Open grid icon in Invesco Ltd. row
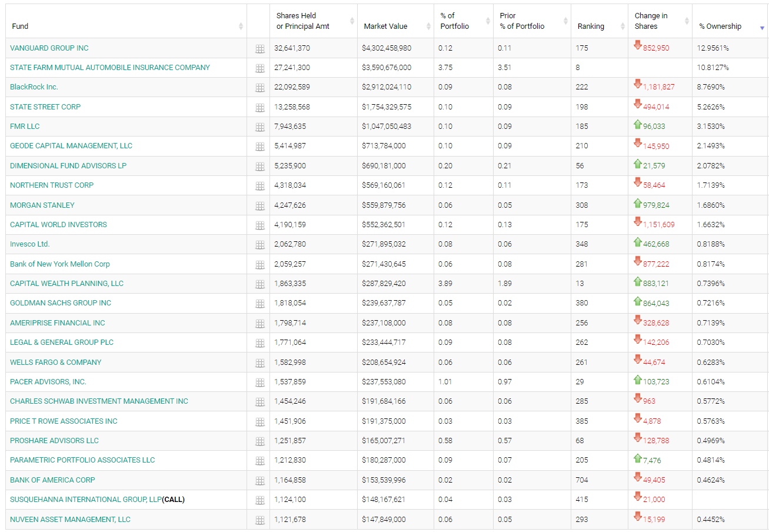This screenshot has width=769, height=532. pos(259,245)
